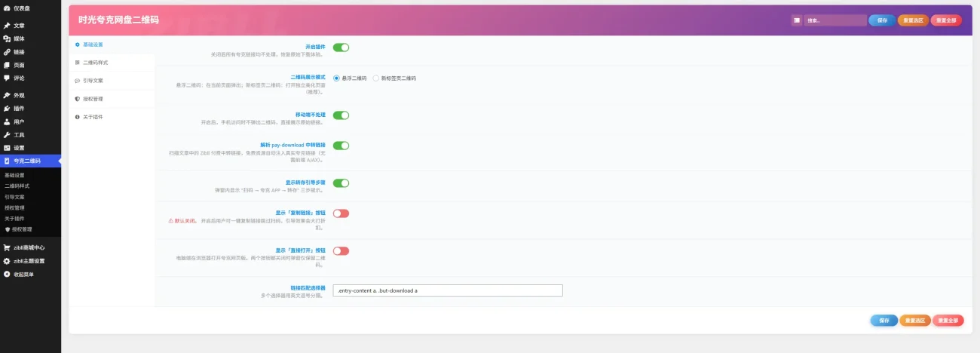
Task: Click the bottom 重置全部 button
Action: coord(948,321)
